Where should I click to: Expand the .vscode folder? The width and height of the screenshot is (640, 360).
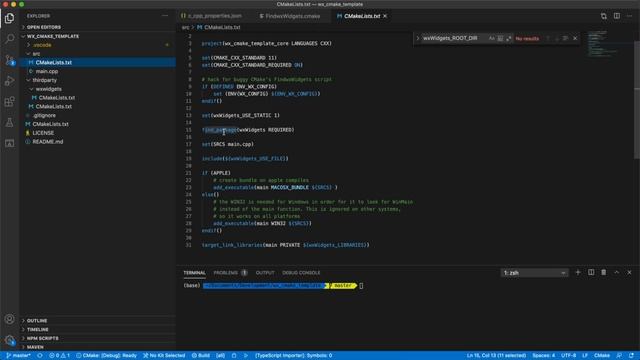point(42,45)
